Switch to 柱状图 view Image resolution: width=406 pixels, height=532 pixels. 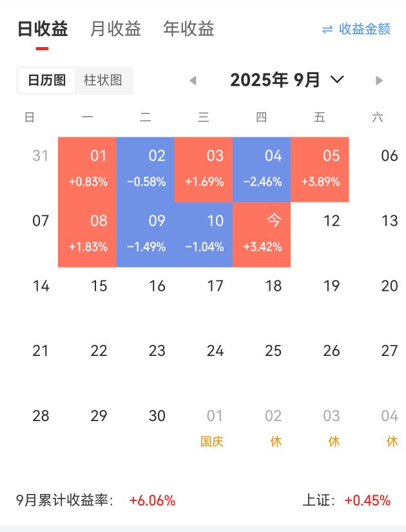(102, 81)
